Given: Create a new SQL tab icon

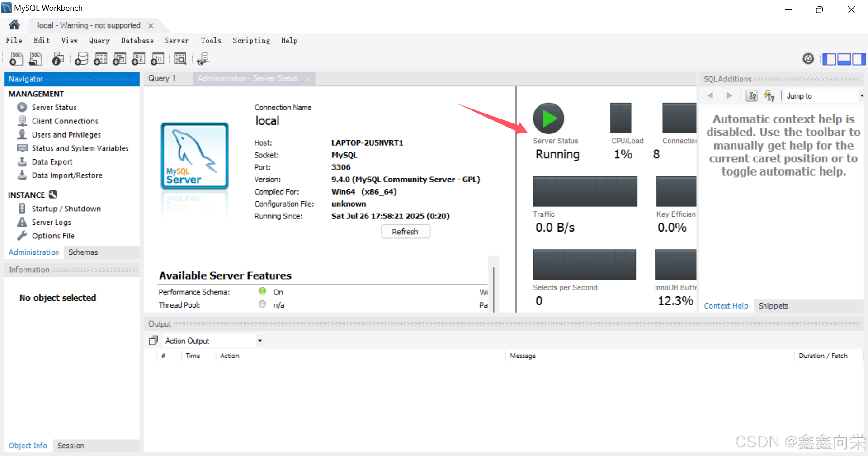Looking at the screenshot, I should pos(16,58).
